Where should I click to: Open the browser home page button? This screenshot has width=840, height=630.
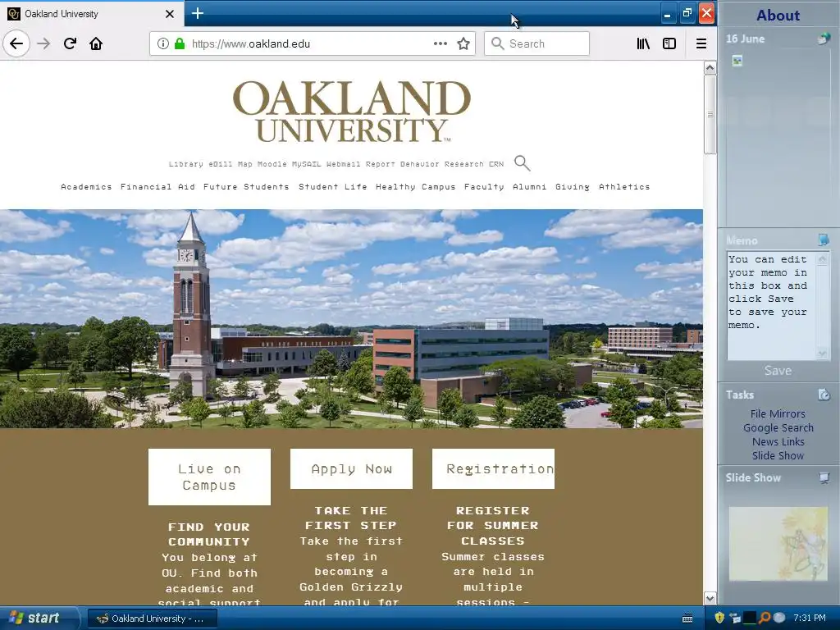(96, 43)
